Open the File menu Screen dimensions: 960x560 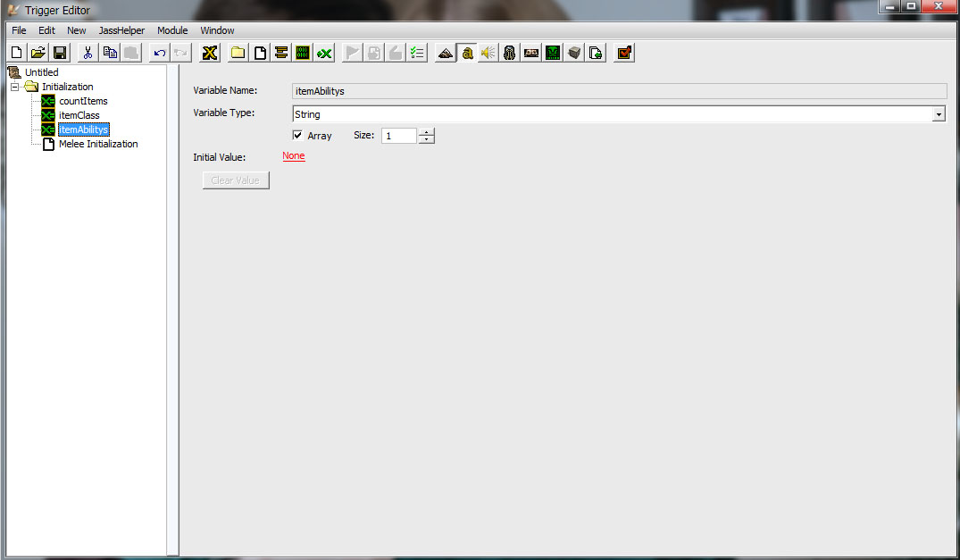click(x=19, y=30)
